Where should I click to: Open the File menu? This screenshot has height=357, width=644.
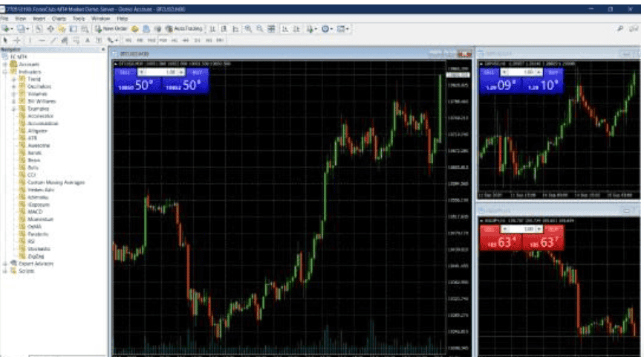[x=4, y=19]
